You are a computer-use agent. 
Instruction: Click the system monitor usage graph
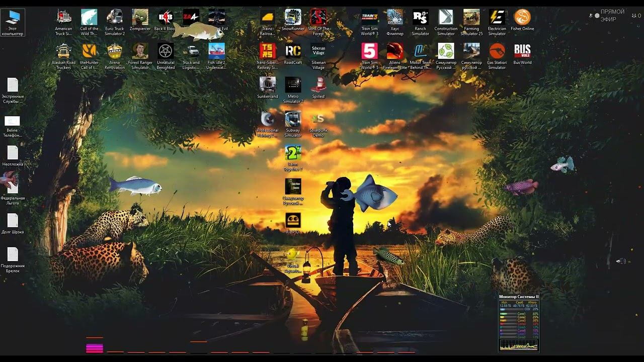coord(519,345)
